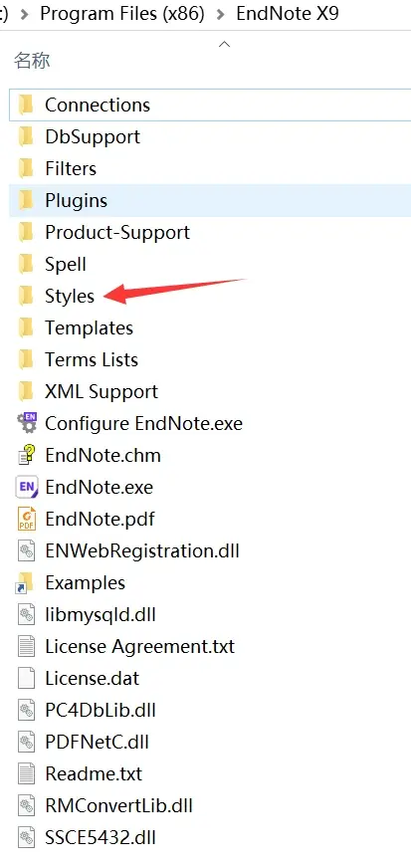
Task: Toggle sort arrow above the name column
Action: (224, 44)
